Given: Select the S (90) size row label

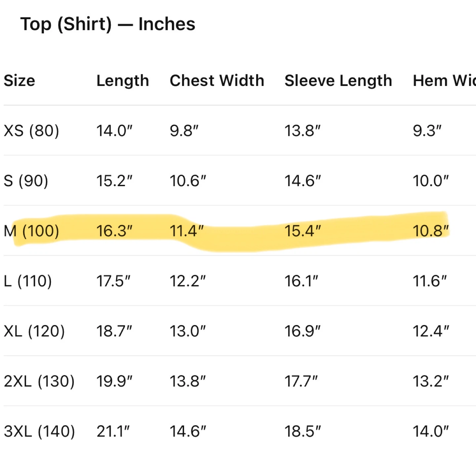Looking at the screenshot, I should tap(26, 181).
